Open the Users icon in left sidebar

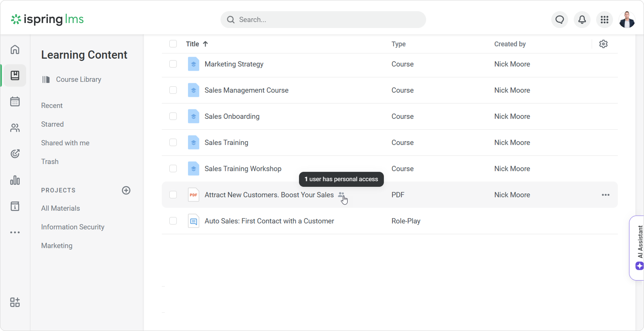pos(15,128)
